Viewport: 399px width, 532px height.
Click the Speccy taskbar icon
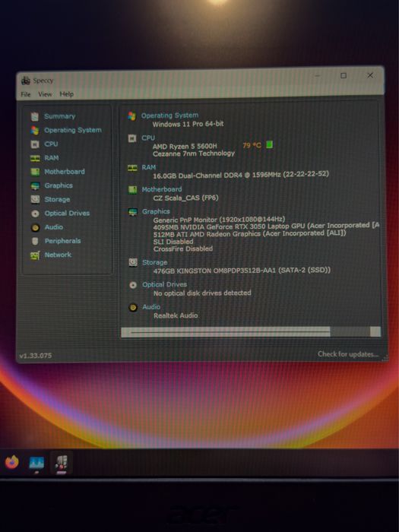61,463
